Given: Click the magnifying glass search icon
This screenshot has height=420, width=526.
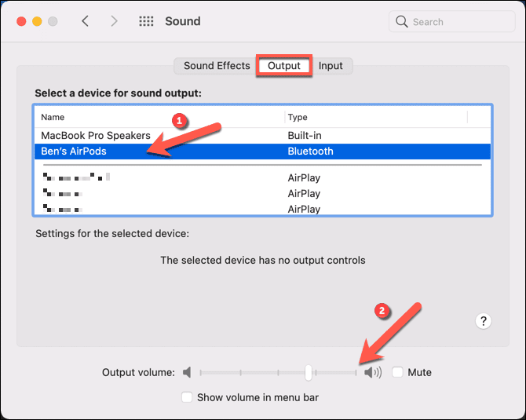Looking at the screenshot, I should point(402,21).
